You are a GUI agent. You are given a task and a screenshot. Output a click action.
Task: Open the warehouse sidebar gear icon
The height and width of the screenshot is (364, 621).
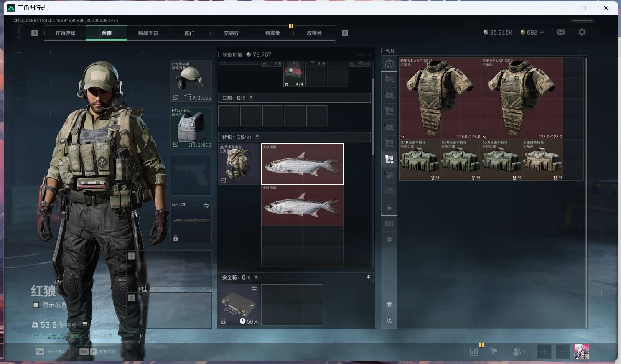389,239
